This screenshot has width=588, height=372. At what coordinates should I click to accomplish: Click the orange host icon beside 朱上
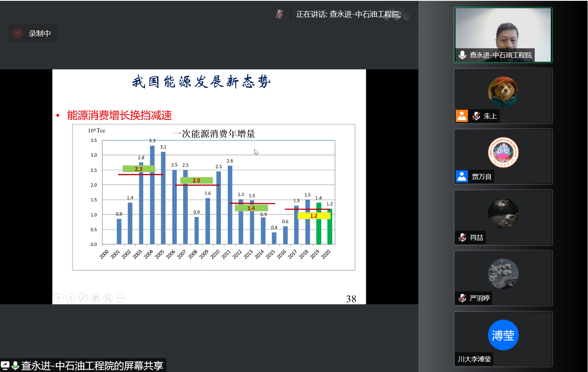point(462,116)
